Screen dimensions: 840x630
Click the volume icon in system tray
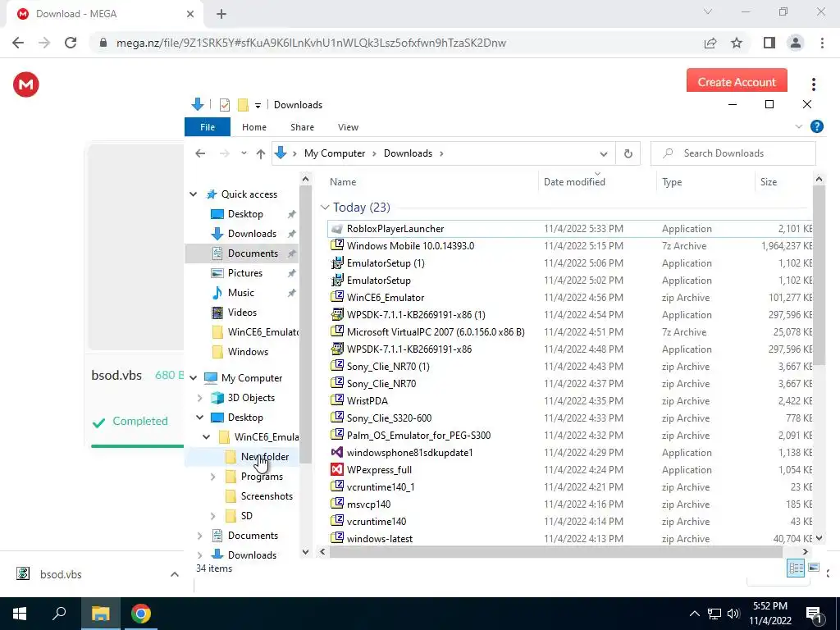(x=733, y=614)
